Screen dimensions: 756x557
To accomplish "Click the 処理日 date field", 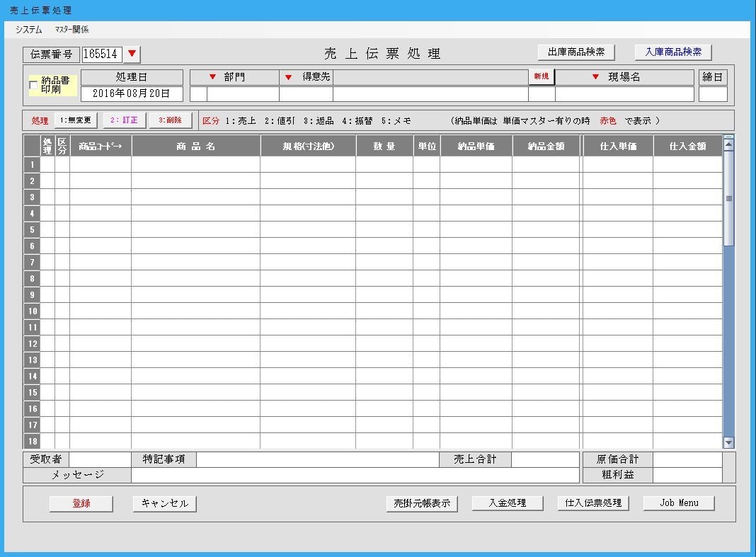I will click(x=132, y=93).
